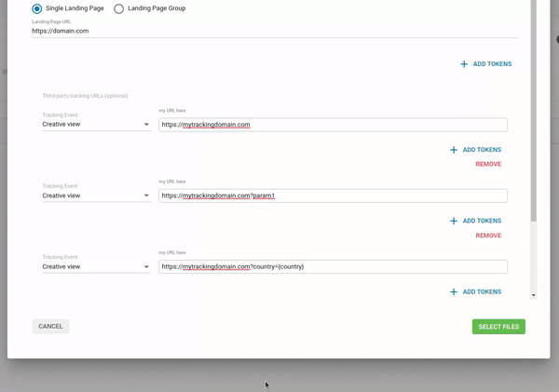Focus the tracking URL field containing ?param1

tap(333, 196)
